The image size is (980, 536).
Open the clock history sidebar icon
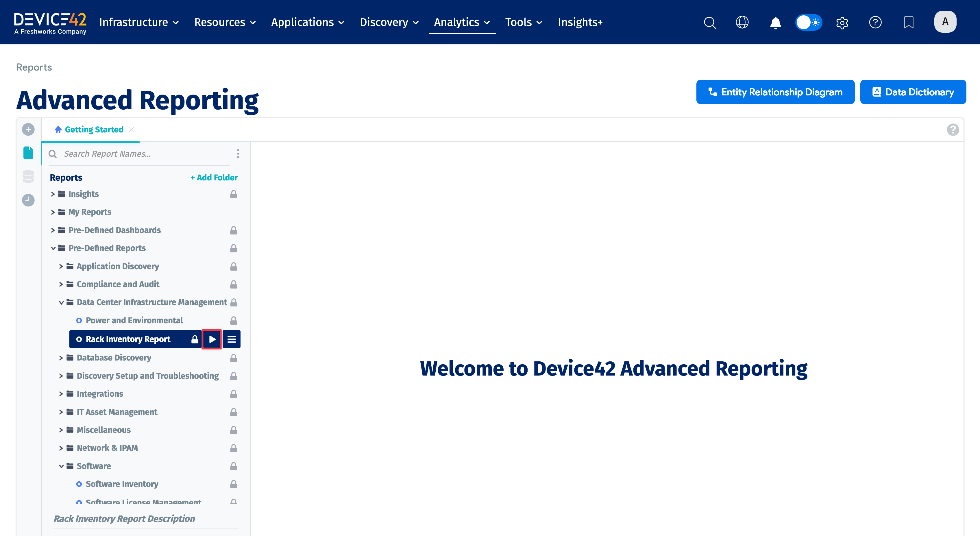pyautogui.click(x=28, y=200)
